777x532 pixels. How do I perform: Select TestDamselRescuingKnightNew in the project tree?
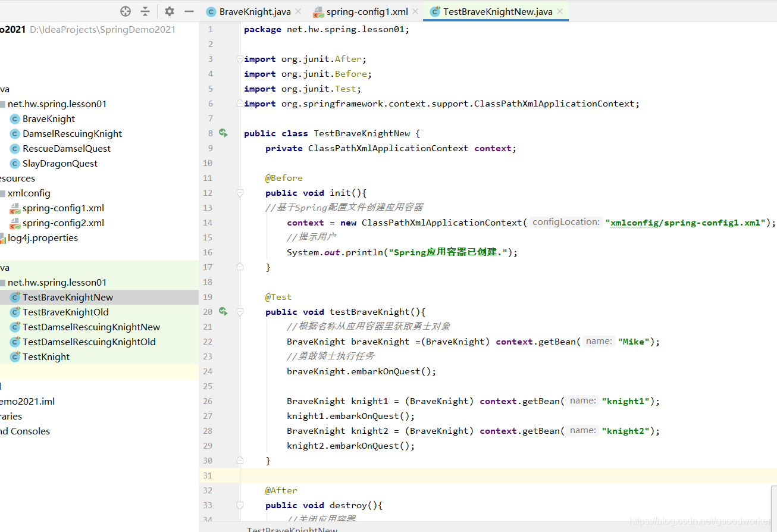tap(91, 327)
